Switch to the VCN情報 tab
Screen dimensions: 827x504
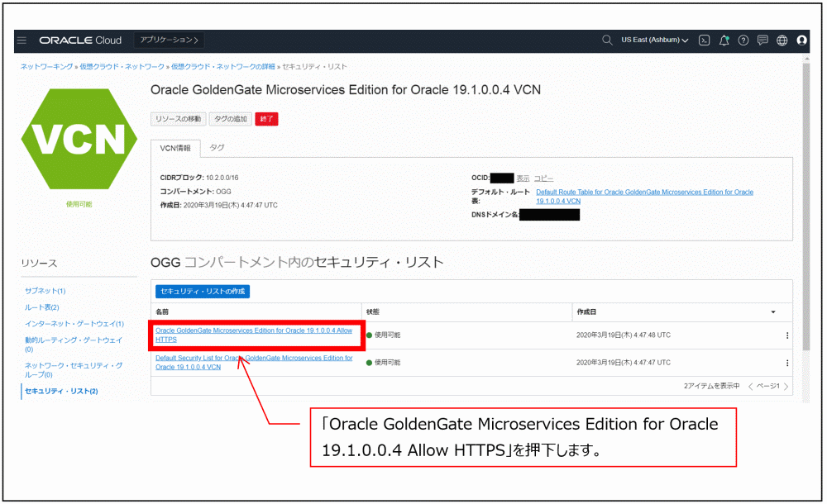175,148
